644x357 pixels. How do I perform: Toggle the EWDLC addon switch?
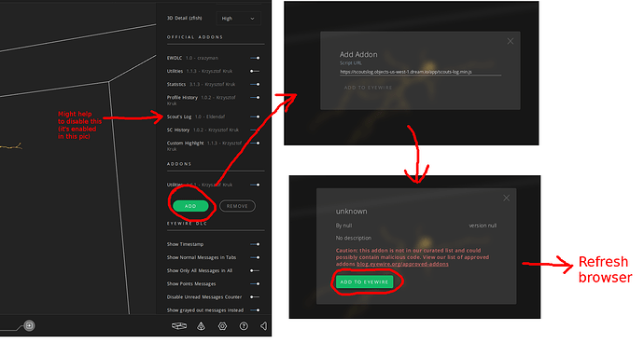coord(255,58)
